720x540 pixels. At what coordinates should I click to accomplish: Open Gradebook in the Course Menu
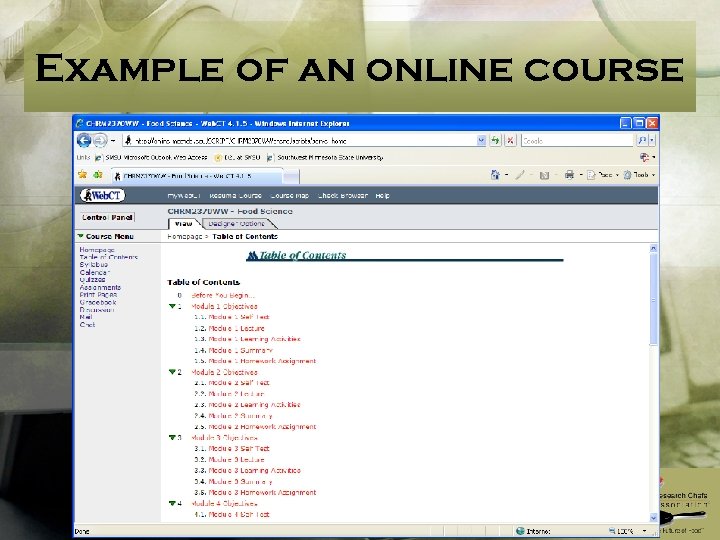[x=98, y=303]
